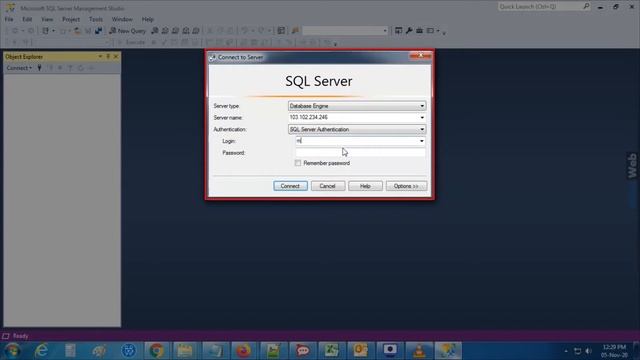The image size is (640, 360).
Task: Click the wrench properties toolbar icon
Action: pyautogui.click(x=409, y=31)
